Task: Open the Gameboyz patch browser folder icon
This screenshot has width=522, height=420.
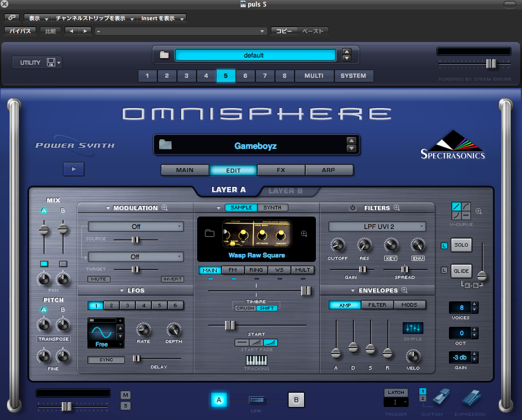Action: click(165, 145)
